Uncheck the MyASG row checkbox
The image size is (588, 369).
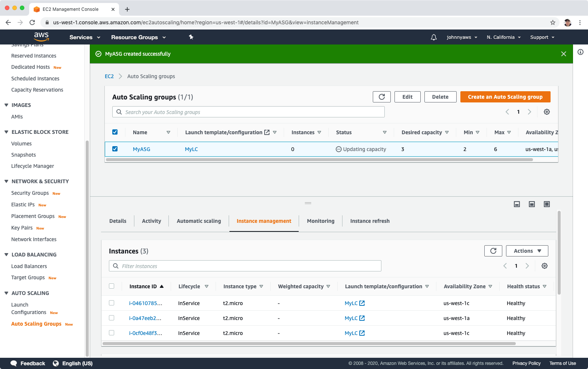click(115, 149)
